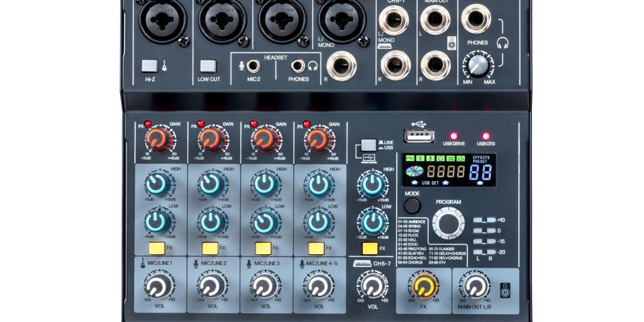Click the microphone icon beside MIC/LINE 4-5

303,263
